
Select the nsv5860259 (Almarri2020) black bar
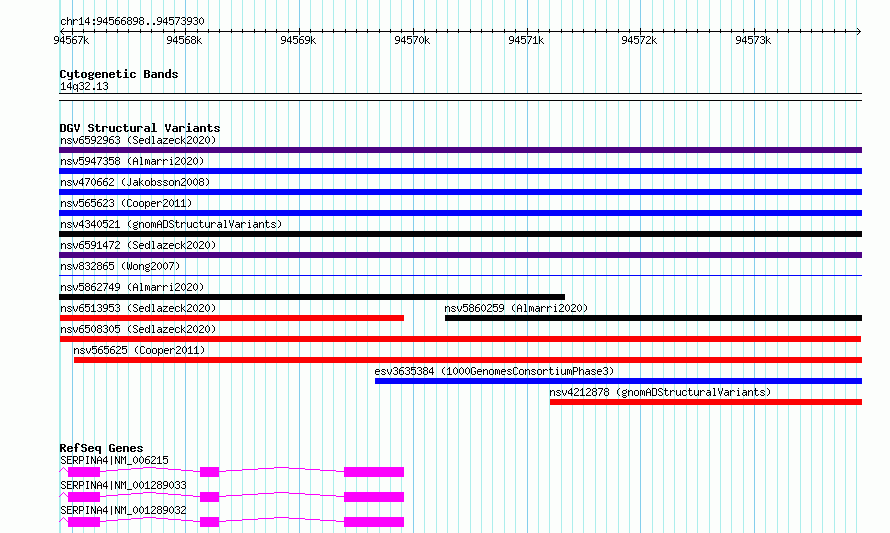653,318
